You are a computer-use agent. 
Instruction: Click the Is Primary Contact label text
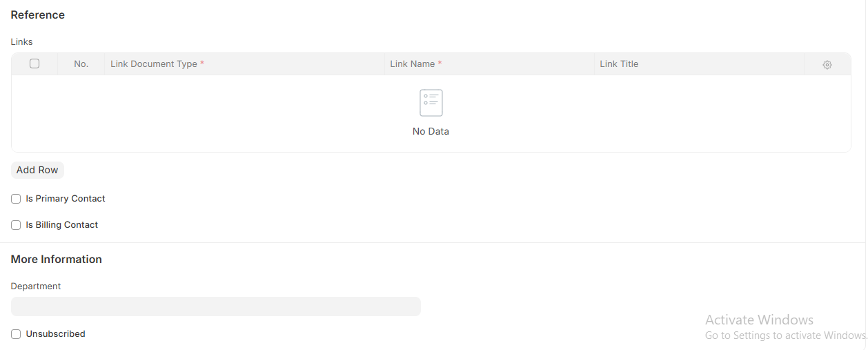pos(66,199)
